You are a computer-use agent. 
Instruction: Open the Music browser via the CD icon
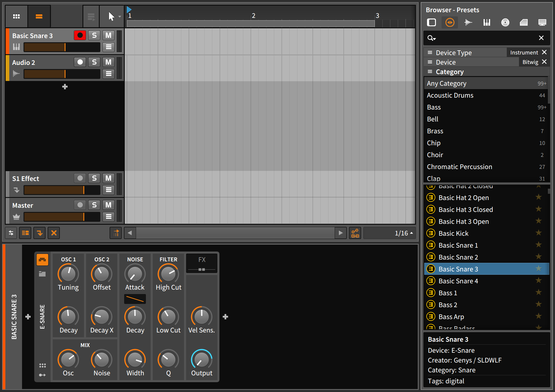click(505, 22)
